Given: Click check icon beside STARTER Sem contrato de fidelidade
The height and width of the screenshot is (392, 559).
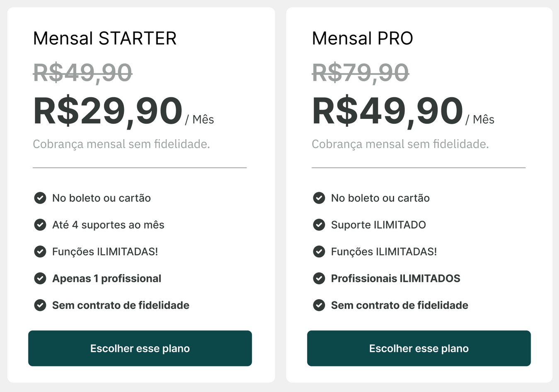Looking at the screenshot, I should pos(40,305).
